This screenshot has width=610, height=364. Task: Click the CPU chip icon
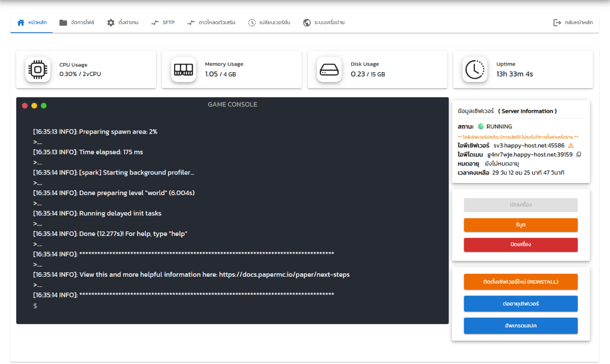click(x=38, y=70)
